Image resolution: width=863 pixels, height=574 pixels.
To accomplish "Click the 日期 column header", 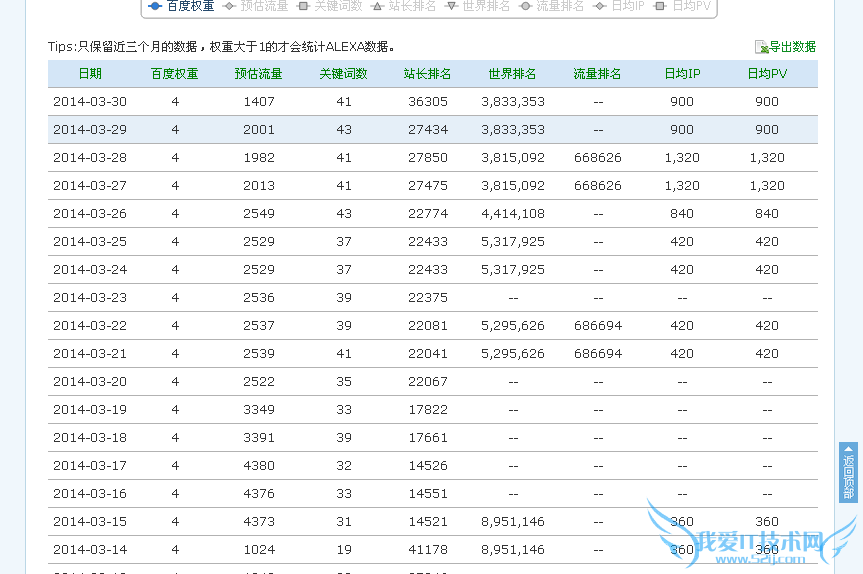I will pos(90,74).
